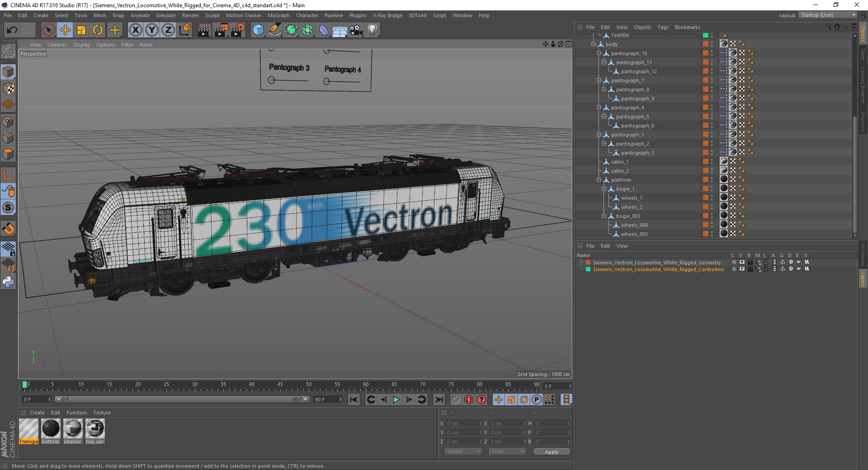
Task: Toggle cabin_2 visibility dots
Action: coord(712,171)
